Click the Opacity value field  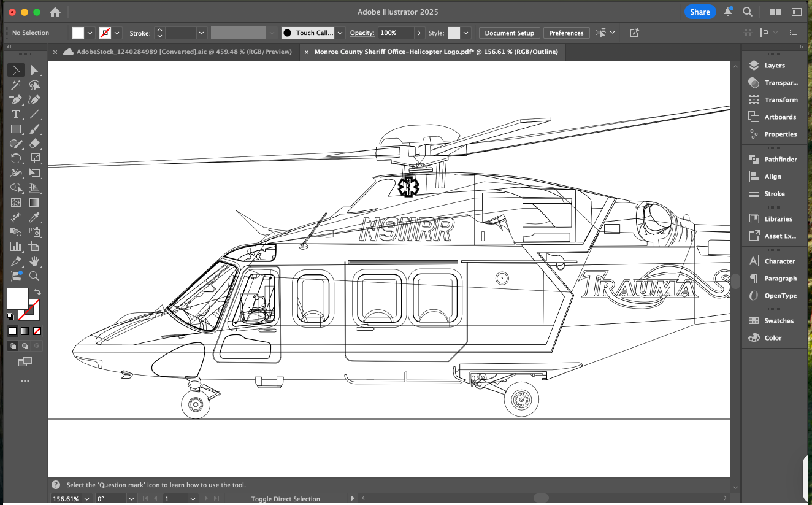tap(396, 33)
